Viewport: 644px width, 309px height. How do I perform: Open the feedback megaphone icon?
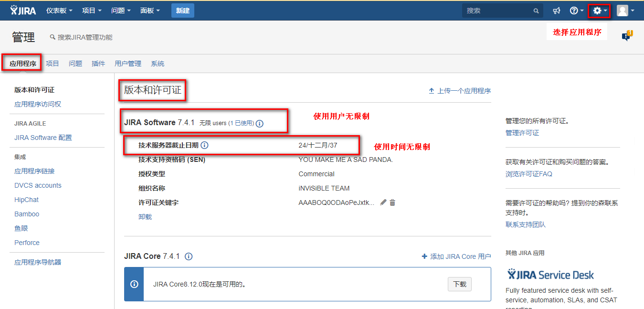coord(556,11)
